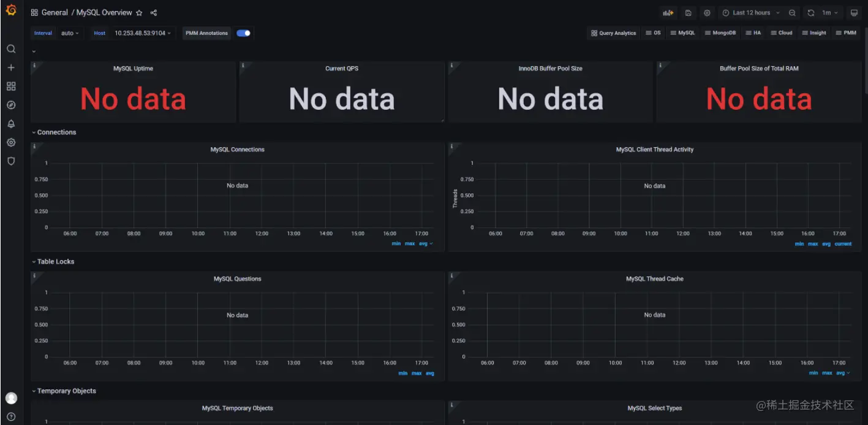Open the Insight dashboards menu
Image resolution: width=868 pixels, height=425 pixels.
click(813, 33)
